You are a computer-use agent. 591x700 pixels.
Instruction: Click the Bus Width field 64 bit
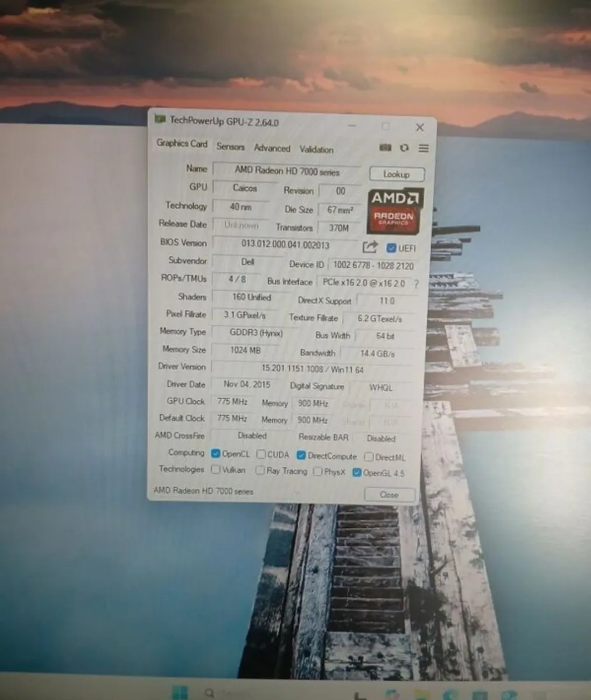[385, 336]
